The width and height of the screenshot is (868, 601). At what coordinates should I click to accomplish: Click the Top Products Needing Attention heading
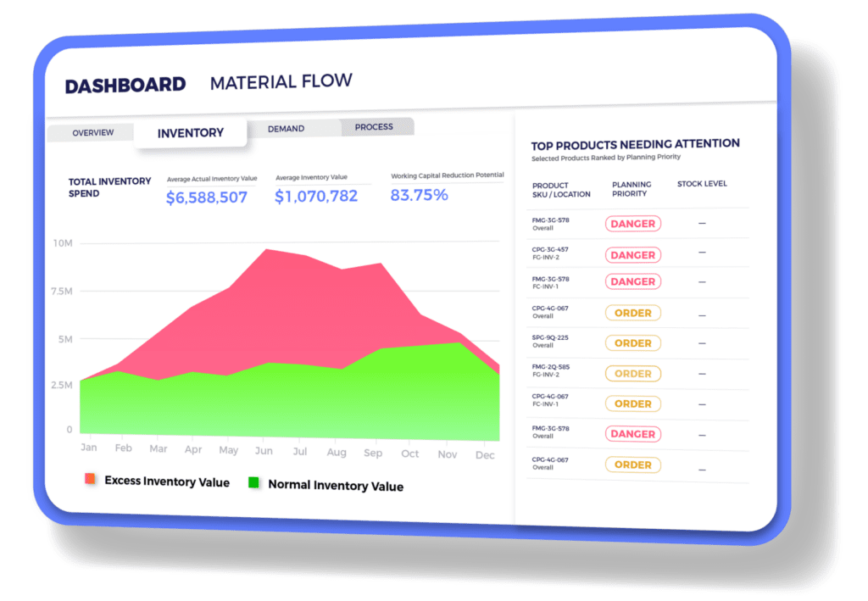point(635,144)
